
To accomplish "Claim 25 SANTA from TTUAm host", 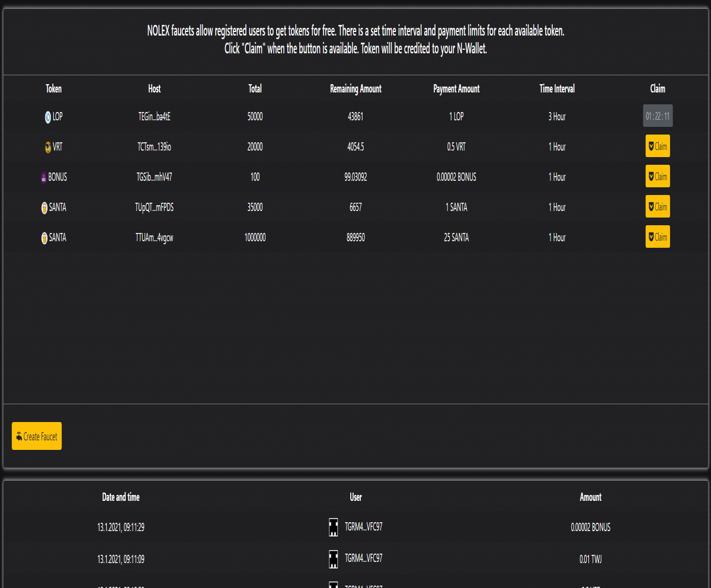I will (x=658, y=237).
